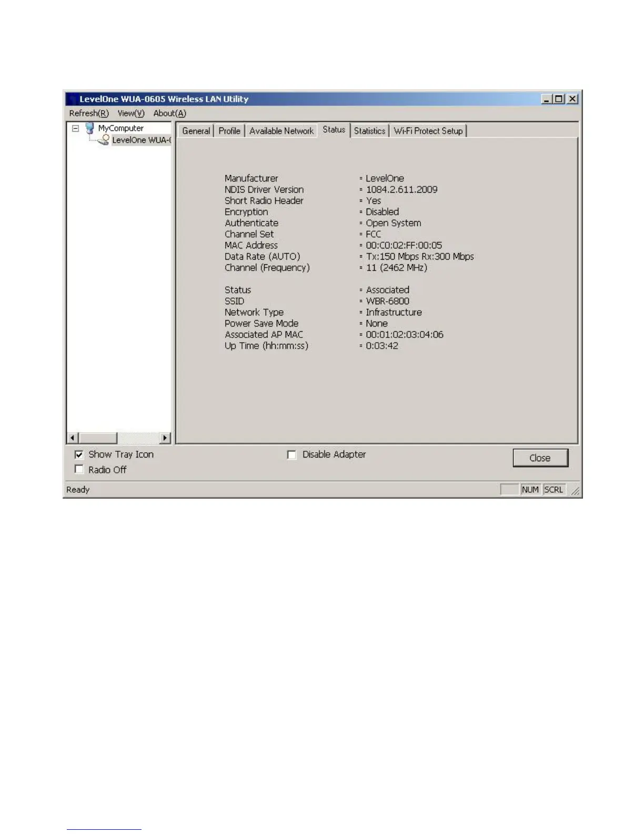
Task: Click the tree scrollbar left arrow
Action: [x=73, y=438]
